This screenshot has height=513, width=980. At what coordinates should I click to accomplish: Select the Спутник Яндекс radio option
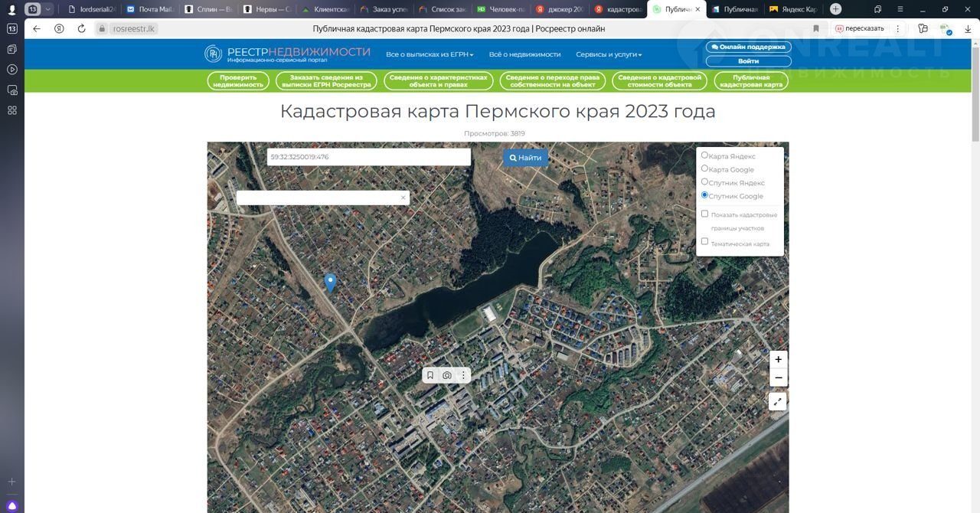(x=705, y=182)
